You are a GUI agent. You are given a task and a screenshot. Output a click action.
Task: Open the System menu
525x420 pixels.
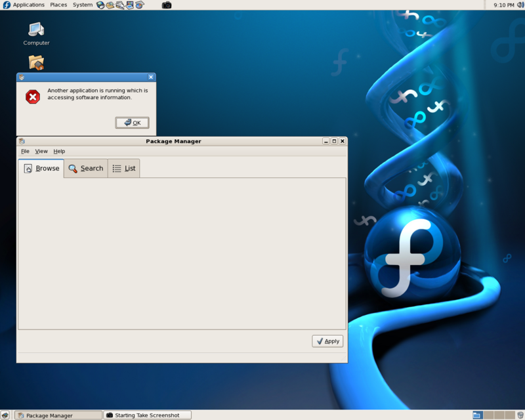click(x=83, y=5)
